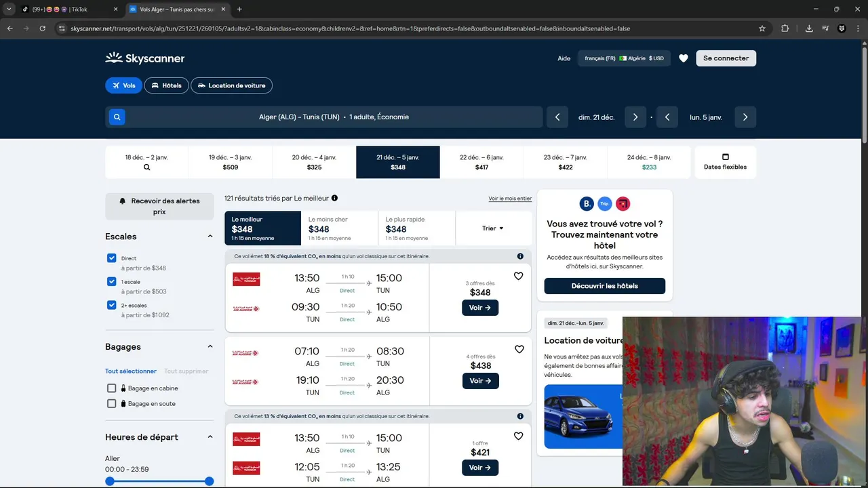Screen dimensions: 868x488
Task: Open language and currency selector
Action: pos(624,58)
